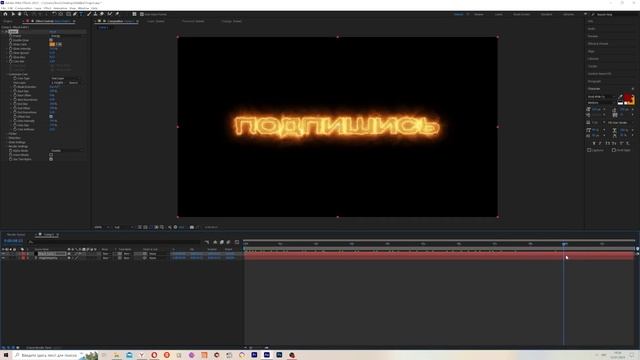
Task: Select the Eraser tool
Action: [x=102, y=14]
